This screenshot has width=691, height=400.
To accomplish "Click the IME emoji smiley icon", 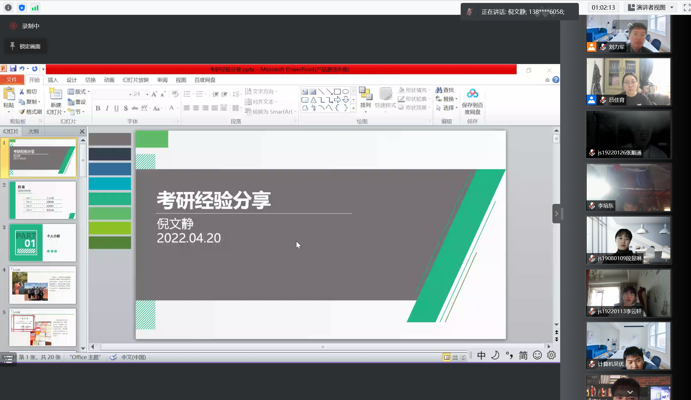I will coord(537,355).
